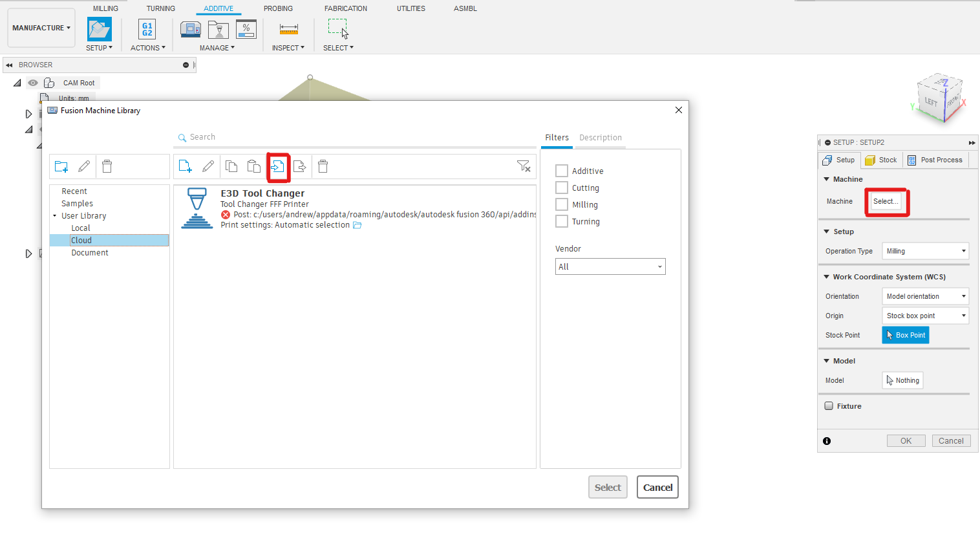Open the INSPECT ribbon menu
Screen dimensions: 980x551
pos(288,48)
